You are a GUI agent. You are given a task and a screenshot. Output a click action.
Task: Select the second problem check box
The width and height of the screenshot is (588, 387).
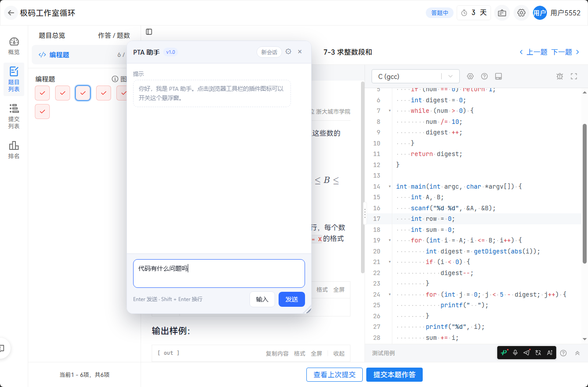click(x=63, y=93)
